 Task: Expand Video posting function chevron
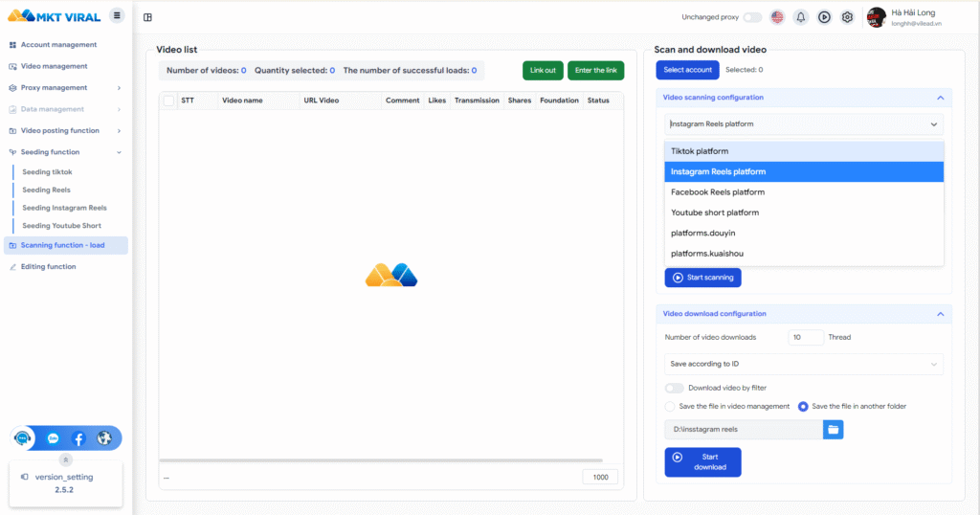coord(119,131)
